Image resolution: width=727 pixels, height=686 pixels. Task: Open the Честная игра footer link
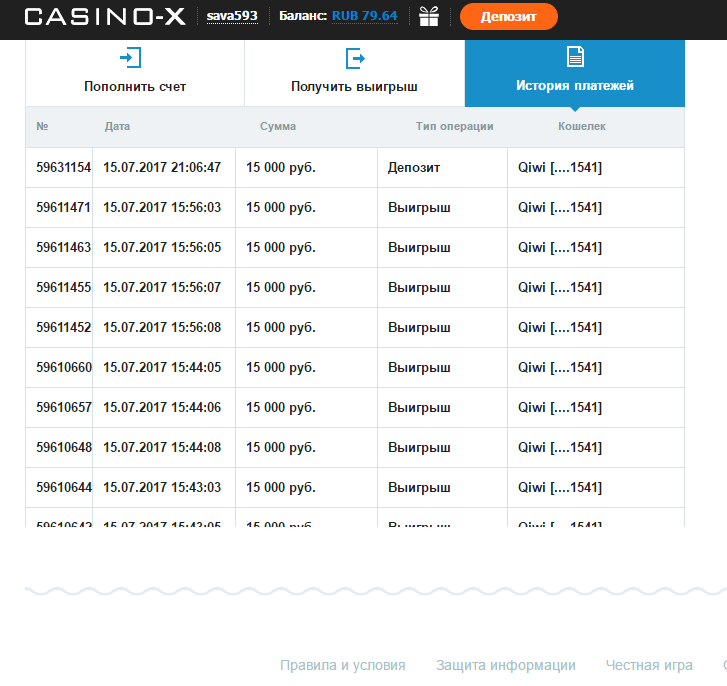point(649,665)
